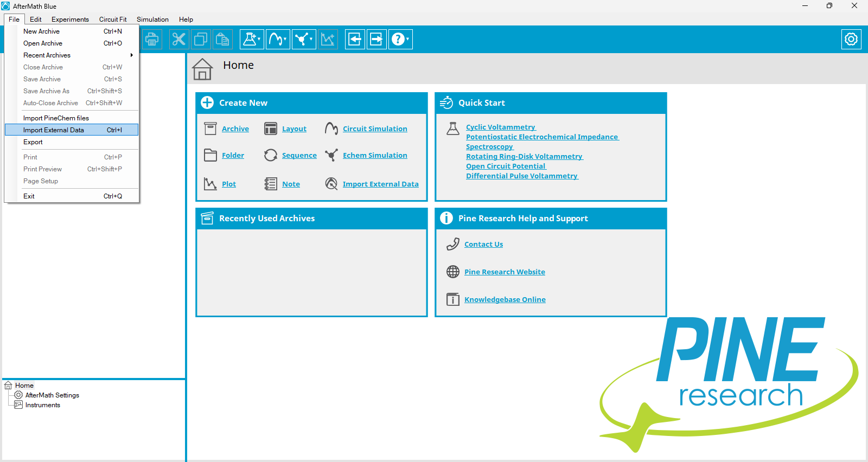868x462 pixels.
Task: Click the Archive box icon in Create New
Action: coord(210,129)
